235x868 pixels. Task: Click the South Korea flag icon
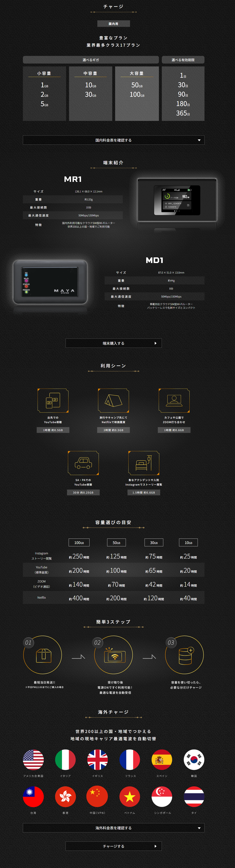(194, 759)
